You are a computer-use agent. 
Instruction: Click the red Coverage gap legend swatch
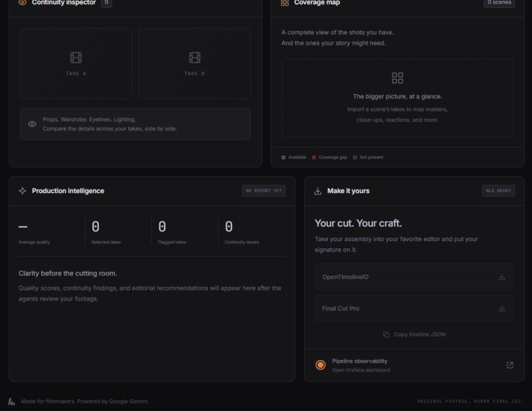click(314, 158)
